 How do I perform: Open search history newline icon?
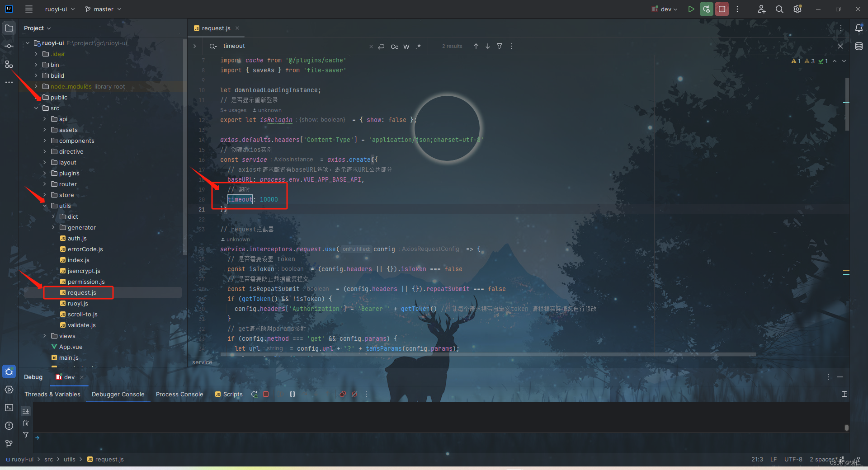tap(381, 47)
